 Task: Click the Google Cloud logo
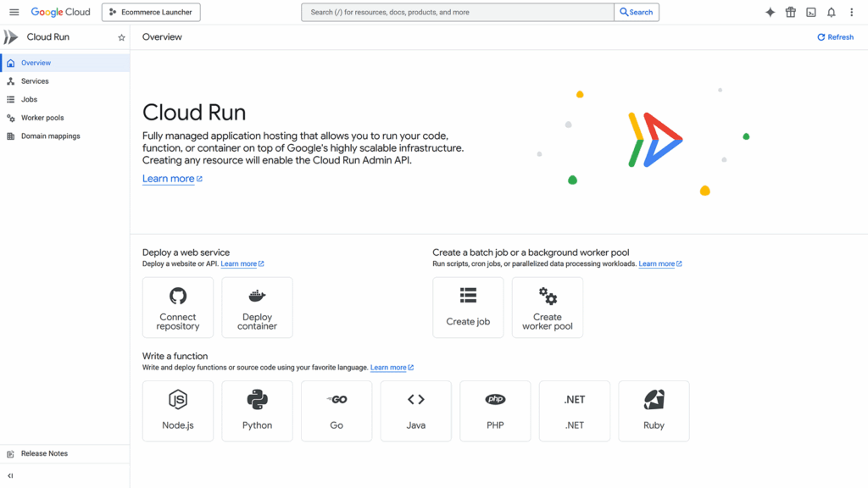tap(60, 12)
